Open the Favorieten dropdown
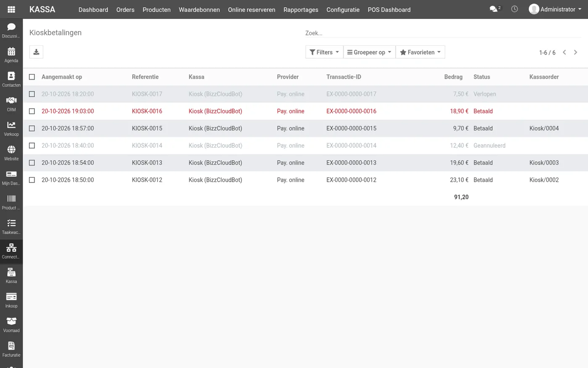 [420, 52]
